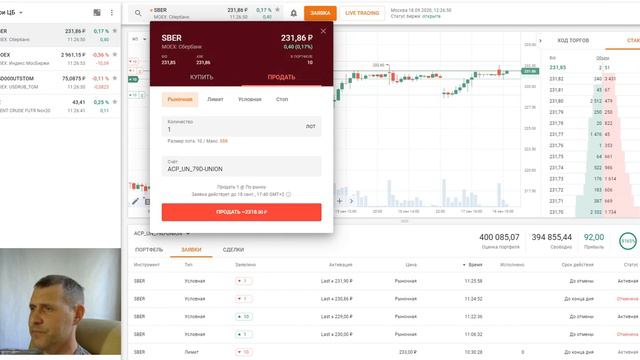Switch to Купить tab in dialog

tap(202, 77)
